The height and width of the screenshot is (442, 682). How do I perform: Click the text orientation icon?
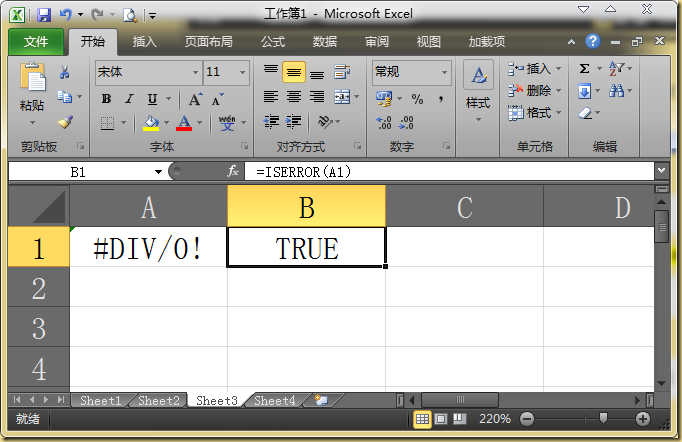click(x=324, y=121)
